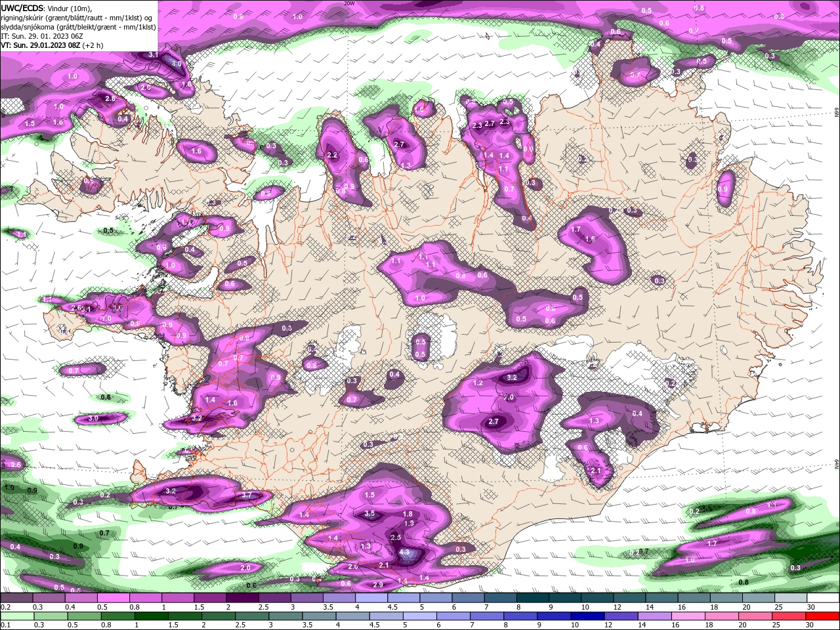Click the '2.2' precipitation value on the map
Image resolution: width=840 pixels, height=630 pixels.
pyautogui.click(x=331, y=156)
